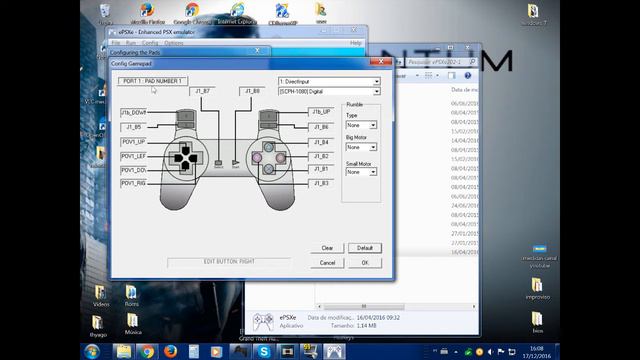Screen dimensions: 640x360
Task: Click the Explorer search box
Action: (441, 62)
